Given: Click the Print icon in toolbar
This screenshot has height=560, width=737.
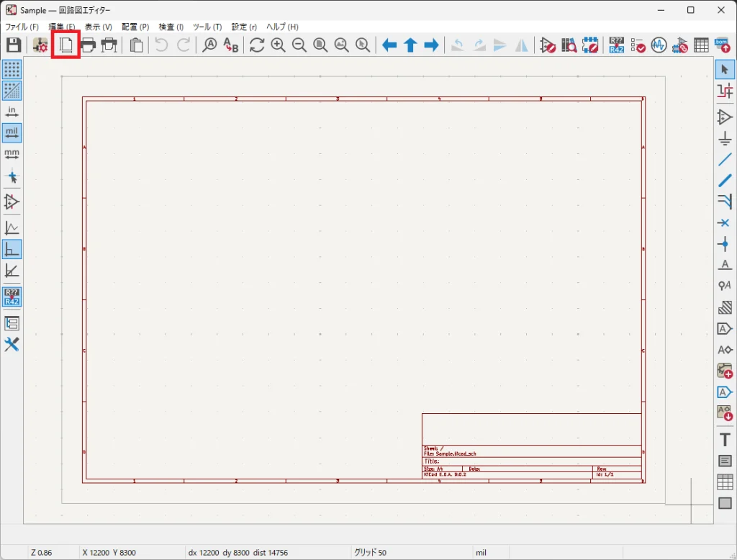Looking at the screenshot, I should click(x=88, y=45).
